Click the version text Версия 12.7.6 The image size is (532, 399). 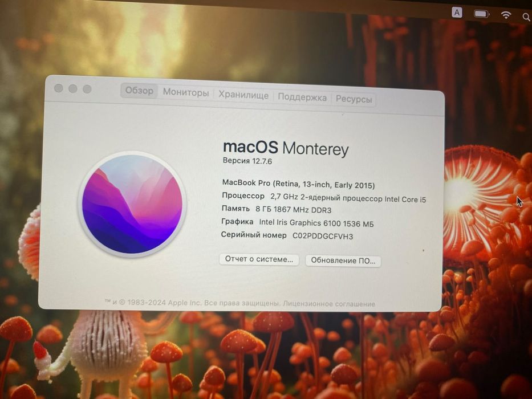click(x=247, y=161)
